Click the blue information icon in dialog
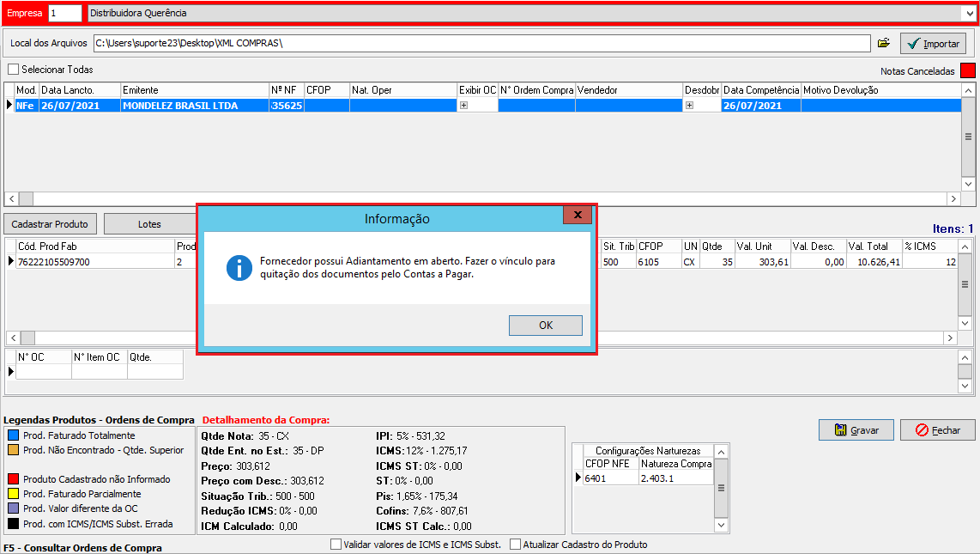Image resolution: width=980 pixels, height=554 pixels. point(239,267)
